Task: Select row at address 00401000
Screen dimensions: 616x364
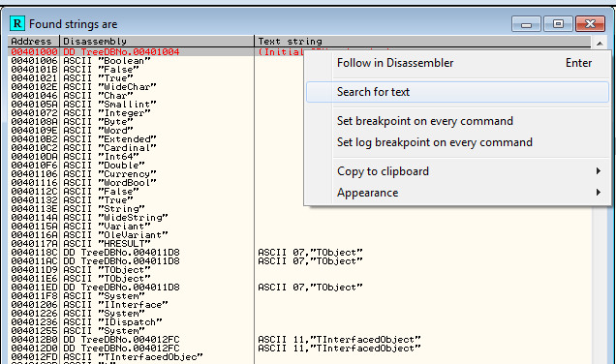Action: point(156,52)
